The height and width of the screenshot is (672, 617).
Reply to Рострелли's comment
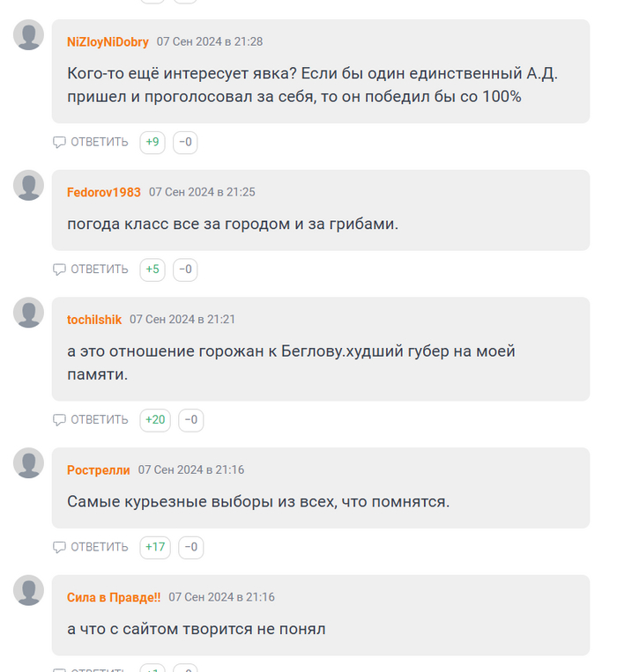click(x=91, y=547)
